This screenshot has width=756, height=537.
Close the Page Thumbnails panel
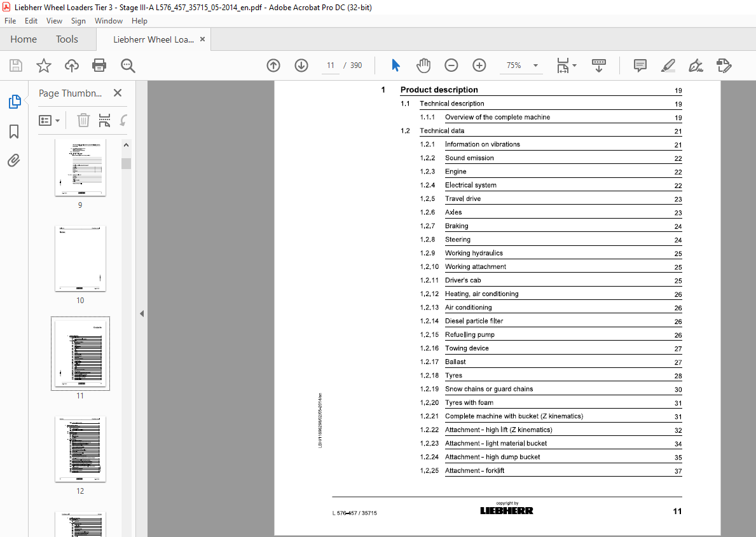pos(118,93)
